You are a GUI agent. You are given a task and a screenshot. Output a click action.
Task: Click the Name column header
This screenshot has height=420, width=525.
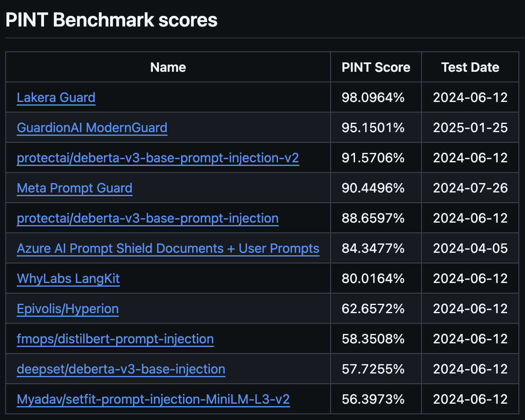tap(168, 67)
